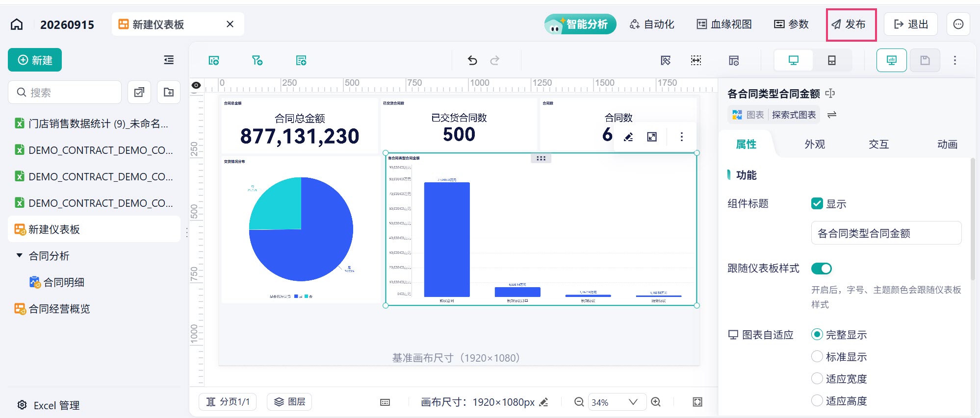Viewport: 980px width, 418px height.
Task: Click the search field 搜索
Action: coord(65,92)
